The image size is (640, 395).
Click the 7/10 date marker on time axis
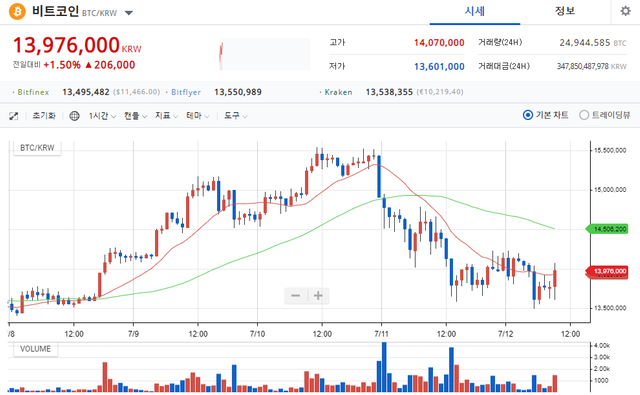point(258,334)
